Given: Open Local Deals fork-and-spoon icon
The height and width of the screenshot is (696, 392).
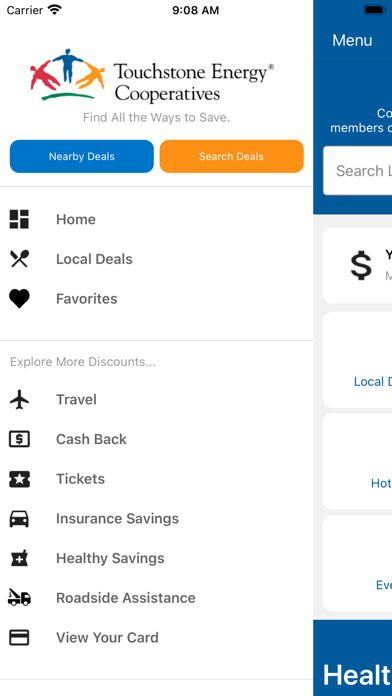Looking at the screenshot, I should (19, 259).
